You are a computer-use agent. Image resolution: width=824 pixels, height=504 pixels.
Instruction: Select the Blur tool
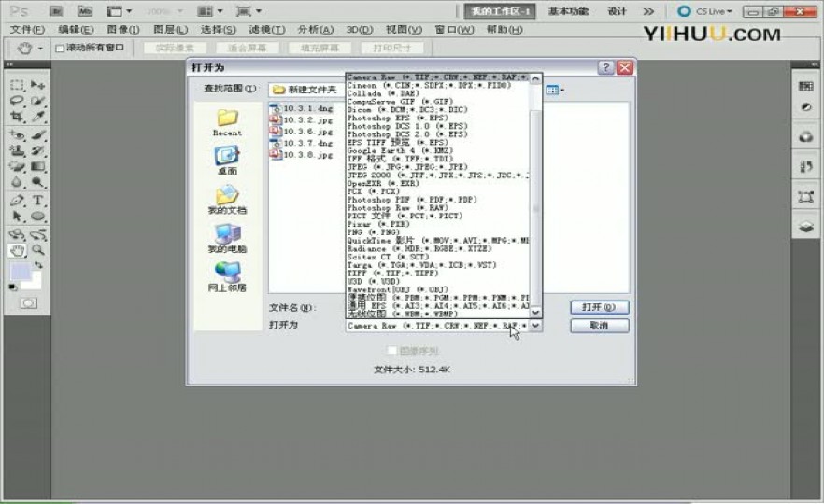[x=17, y=182]
